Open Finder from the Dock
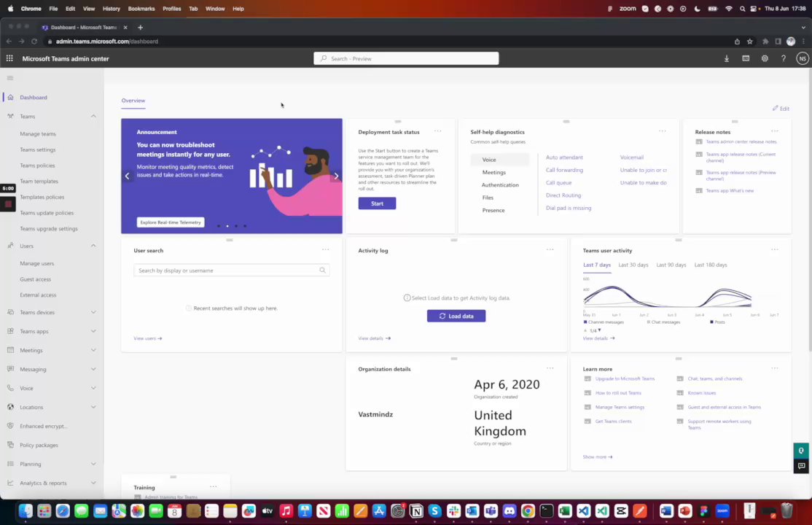812x525 pixels. (x=26, y=511)
